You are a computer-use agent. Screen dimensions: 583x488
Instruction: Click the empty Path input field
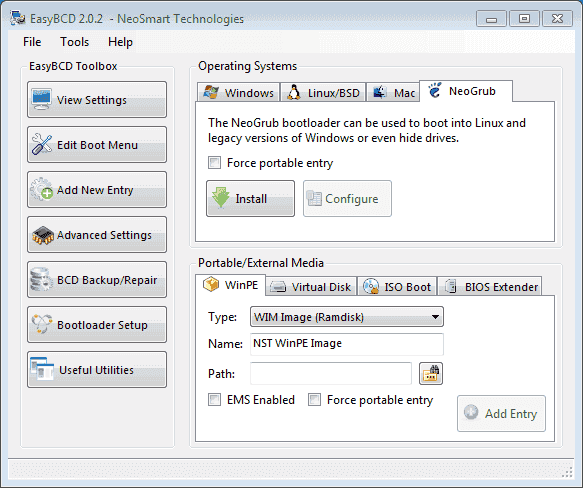331,373
